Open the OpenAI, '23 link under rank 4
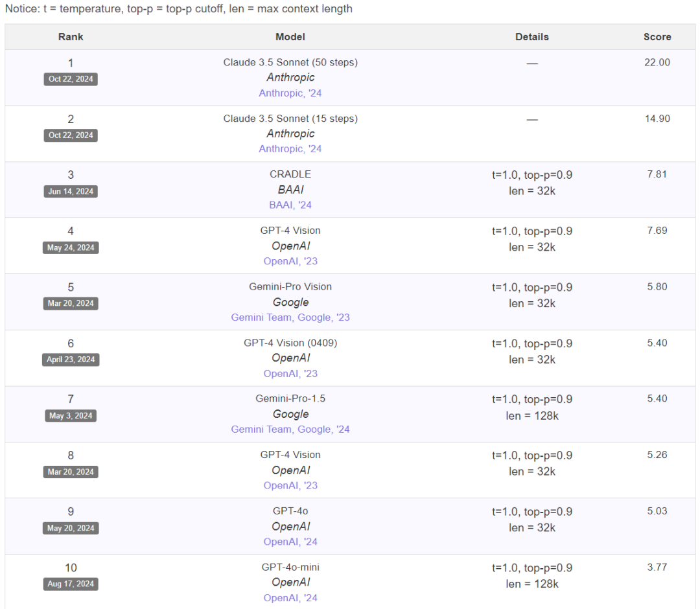The width and height of the screenshot is (700, 609). (x=290, y=261)
